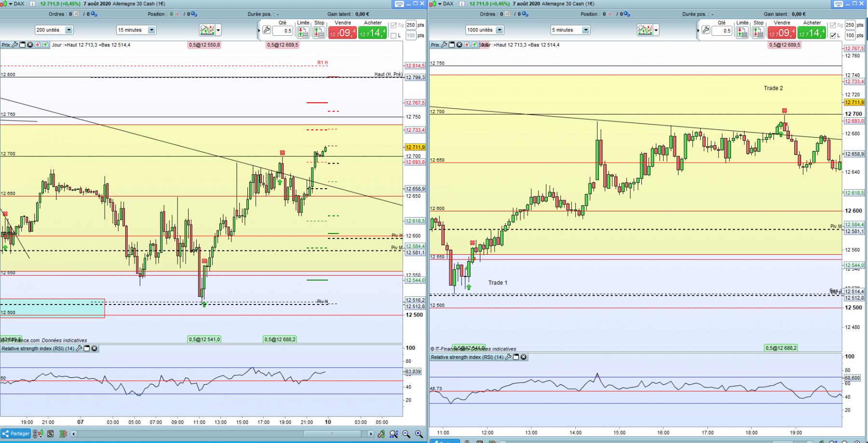Image resolution: width=868 pixels, height=443 pixels.
Task: Open the on-screen keyboard icon in right window
Action: click(839, 4)
